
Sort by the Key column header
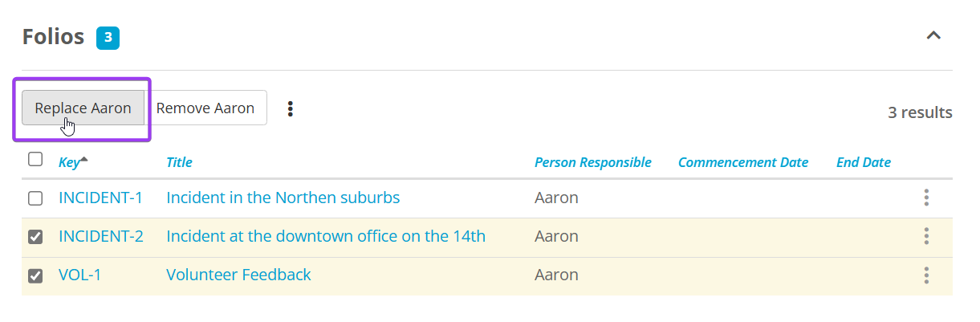pos(70,162)
